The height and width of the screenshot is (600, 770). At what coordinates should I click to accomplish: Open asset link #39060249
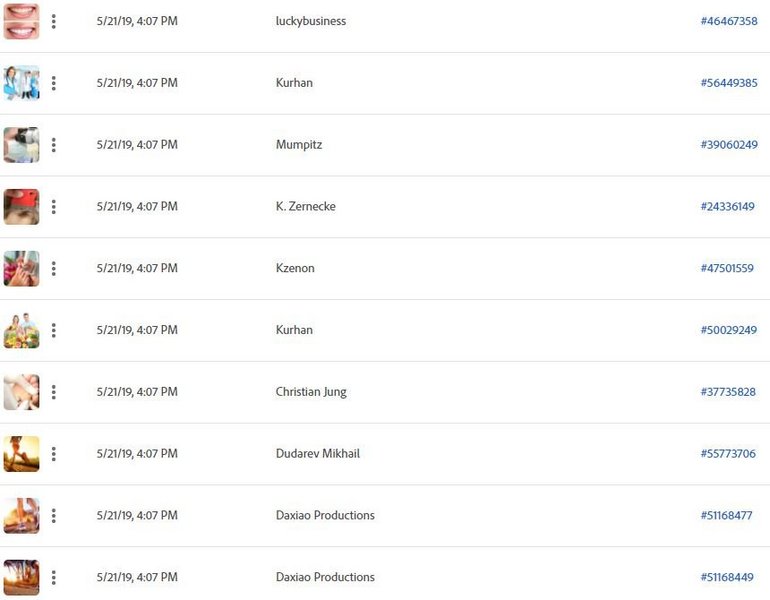coord(729,145)
